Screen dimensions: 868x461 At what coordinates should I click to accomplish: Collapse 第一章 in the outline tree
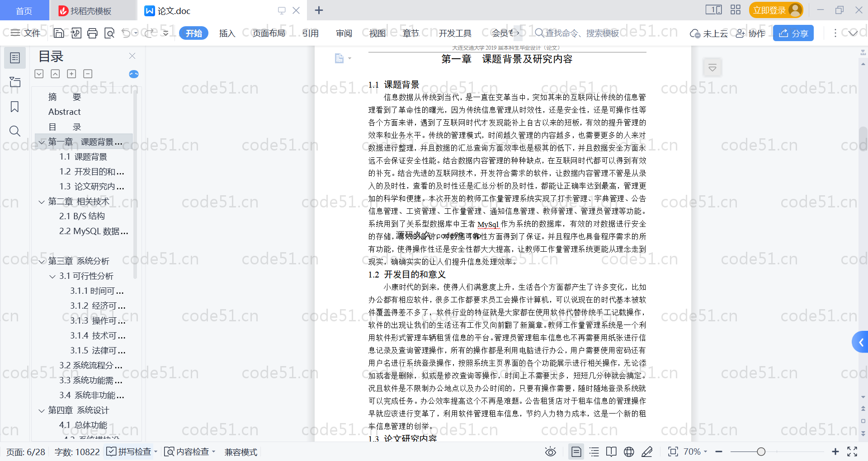42,142
